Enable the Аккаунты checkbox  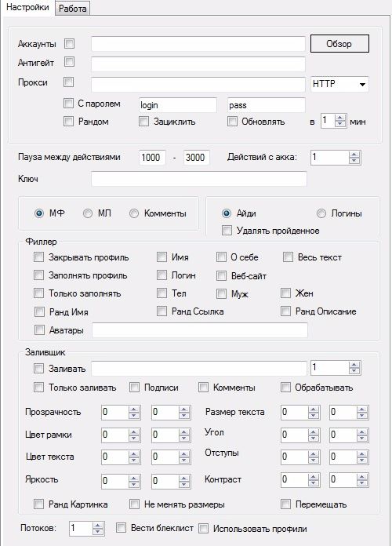(x=69, y=43)
